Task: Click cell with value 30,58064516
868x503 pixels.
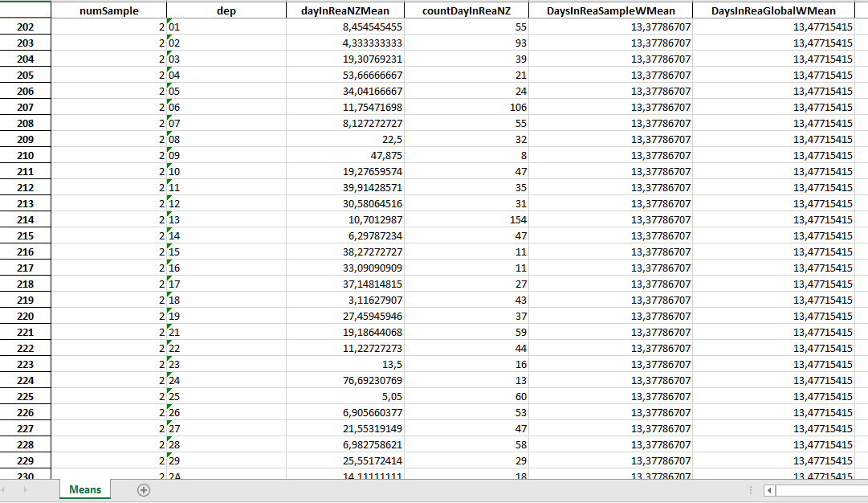Action: pyautogui.click(x=345, y=204)
